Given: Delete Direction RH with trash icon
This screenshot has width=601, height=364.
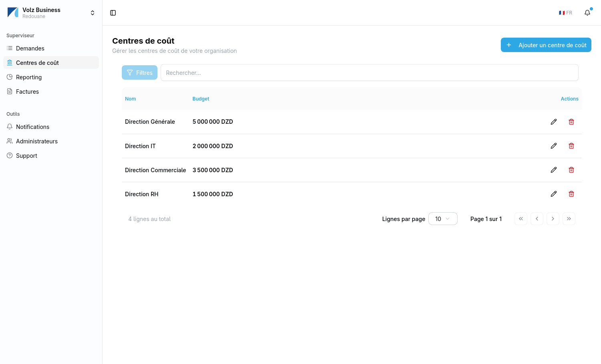Looking at the screenshot, I should coord(571,194).
